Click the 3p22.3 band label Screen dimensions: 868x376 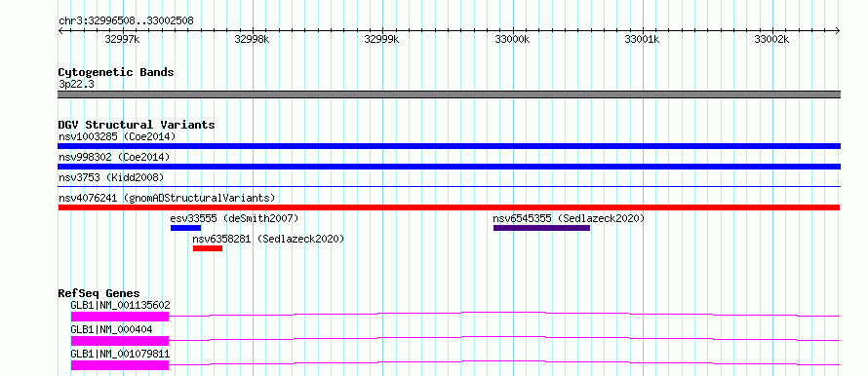click(x=76, y=84)
